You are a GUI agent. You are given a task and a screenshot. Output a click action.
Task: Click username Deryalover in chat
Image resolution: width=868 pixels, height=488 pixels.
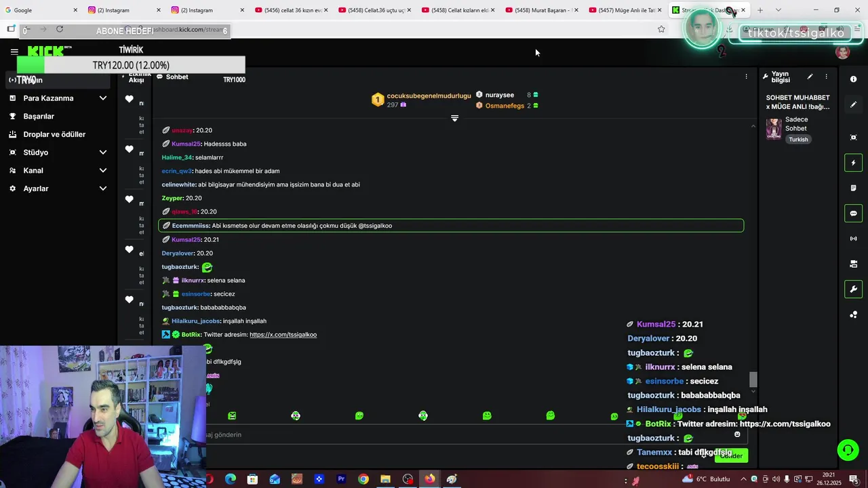(178, 253)
